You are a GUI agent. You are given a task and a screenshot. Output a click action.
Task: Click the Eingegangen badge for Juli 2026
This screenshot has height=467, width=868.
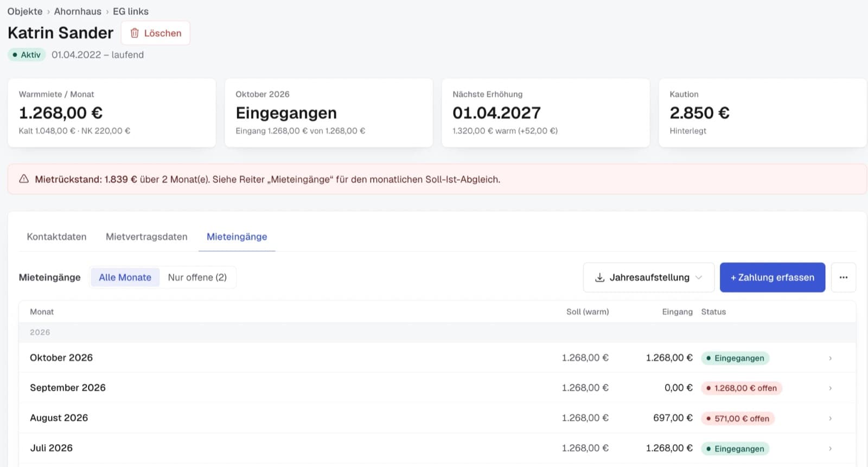tap(735, 449)
